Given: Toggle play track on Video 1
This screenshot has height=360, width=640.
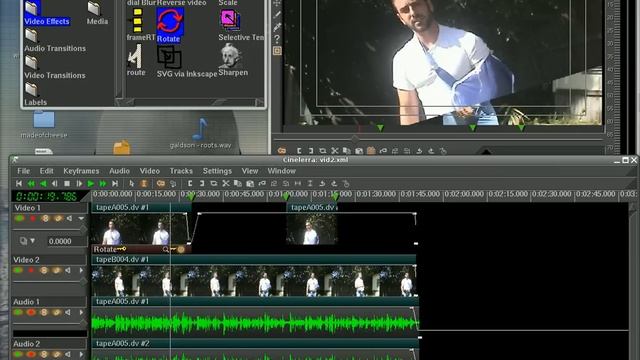Looking at the screenshot, I should coord(19,218).
